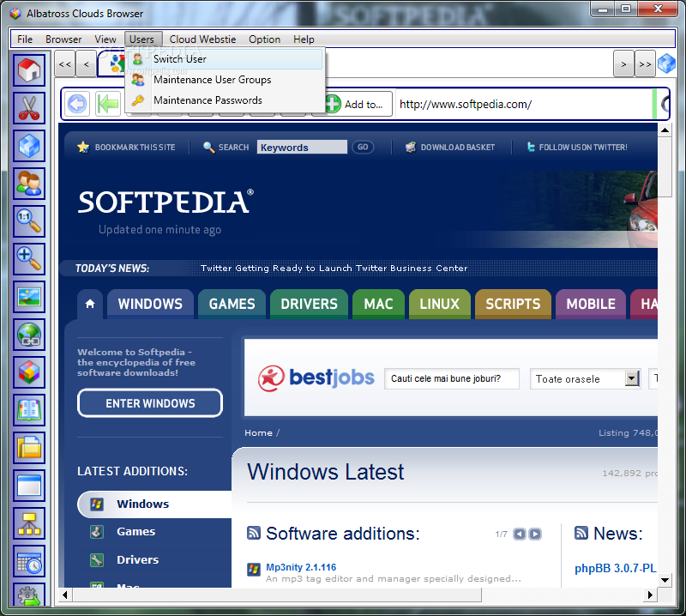Viewport: 686px width, 616px height.
Task: Click the ENTER WINDOWS button
Action: point(150,403)
